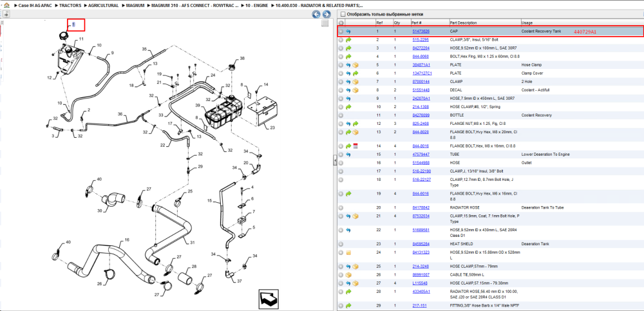Click green arrow icon in row 433405A1
The image size is (644, 311).
(x=348, y=291)
